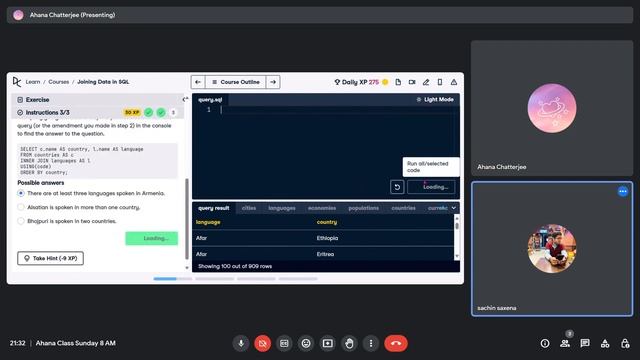Click the 'Ethiopia' result cell
640x360 pixels.
pos(327,238)
